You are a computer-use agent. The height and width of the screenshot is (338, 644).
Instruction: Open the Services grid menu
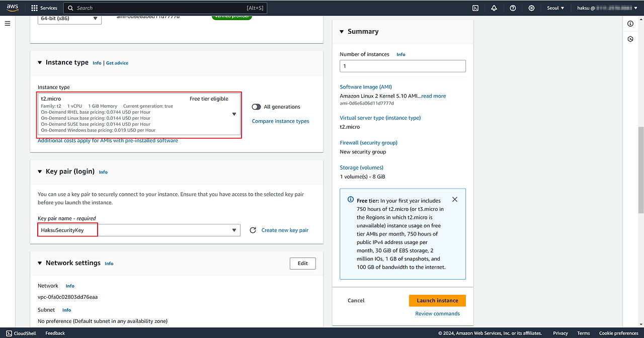point(44,8)
